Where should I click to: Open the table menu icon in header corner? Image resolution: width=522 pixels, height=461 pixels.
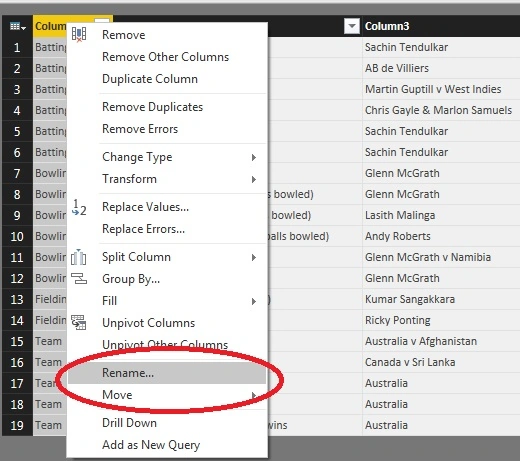[18, 26]
